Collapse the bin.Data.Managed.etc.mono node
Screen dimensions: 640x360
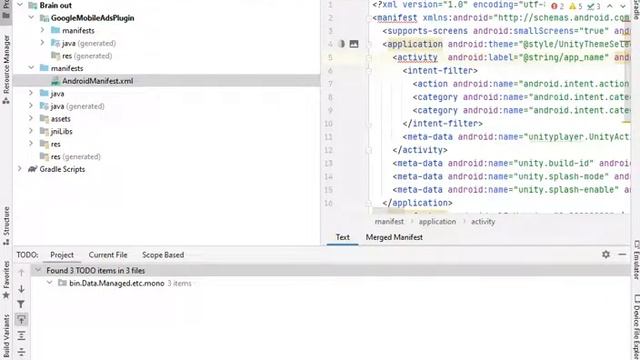click(49, 283)
